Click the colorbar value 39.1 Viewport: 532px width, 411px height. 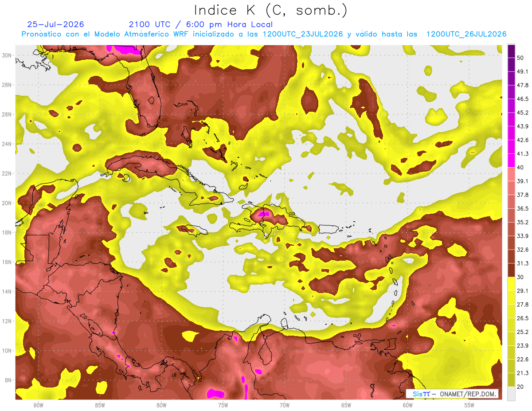click(x=523, y=181)
